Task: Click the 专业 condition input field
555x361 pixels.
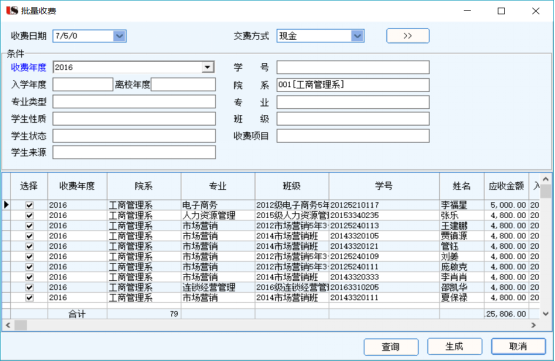Action: coord(353,102)
